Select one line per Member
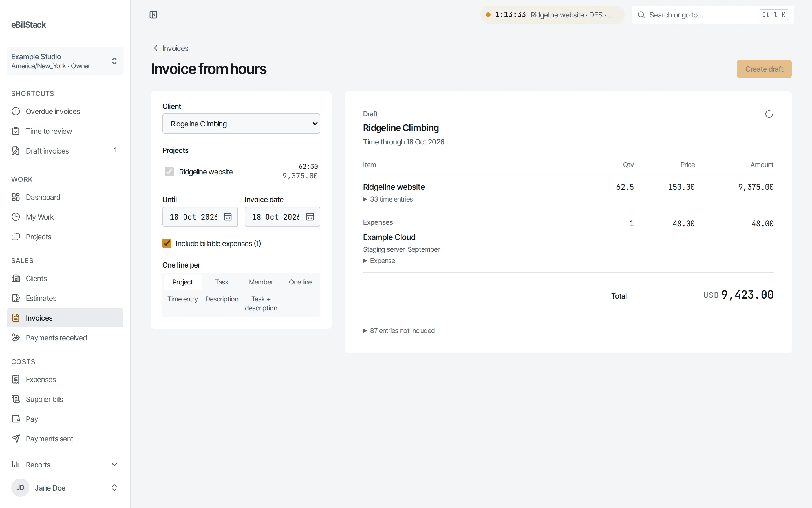The image size is (812, 508). coord(261,282)
